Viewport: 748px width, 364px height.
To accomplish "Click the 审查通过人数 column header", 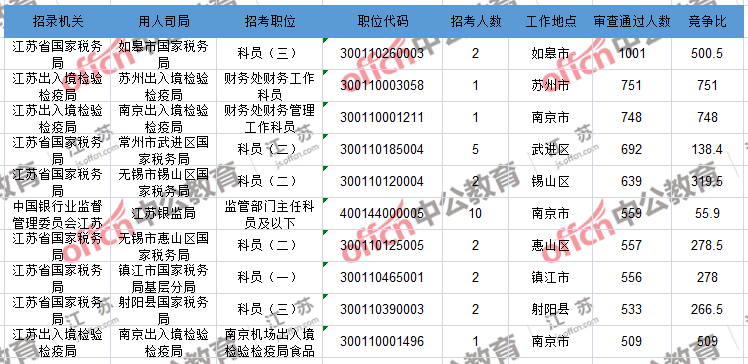I will (x=632, y=21).
